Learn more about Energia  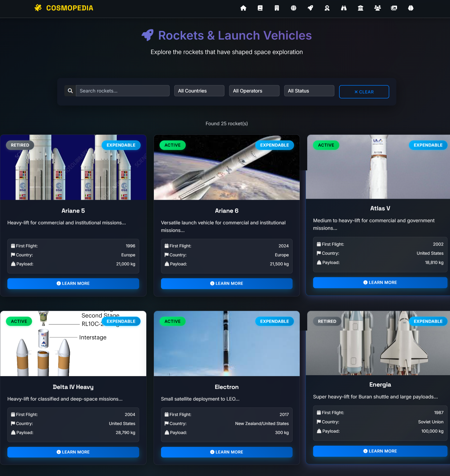(380, 451)
